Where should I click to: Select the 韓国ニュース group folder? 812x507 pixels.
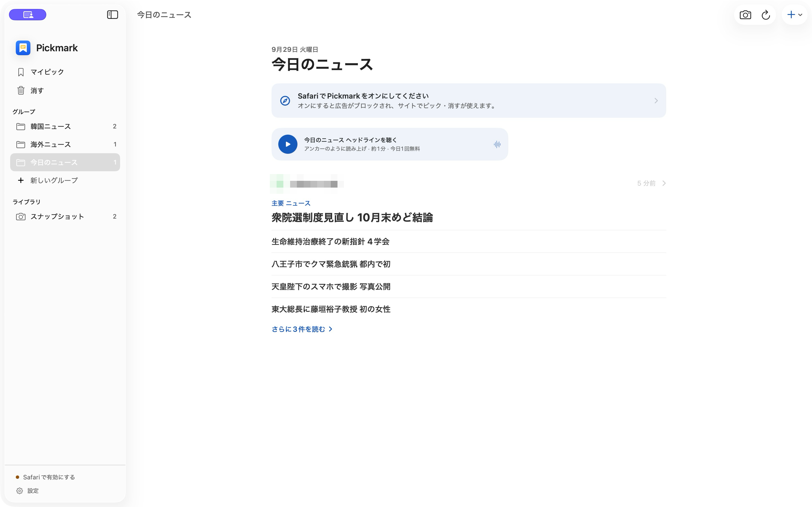(65, 126)
